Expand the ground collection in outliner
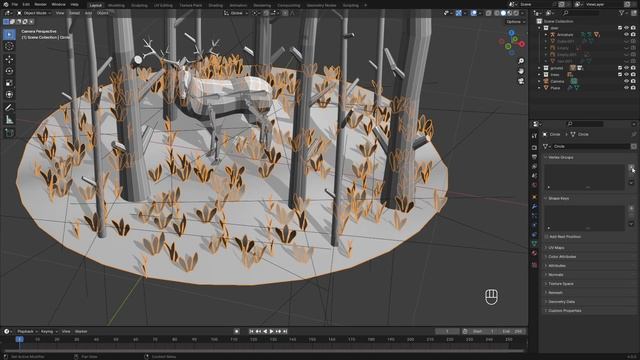Viewport: 640px width, 360px height. tap(540, 68)
